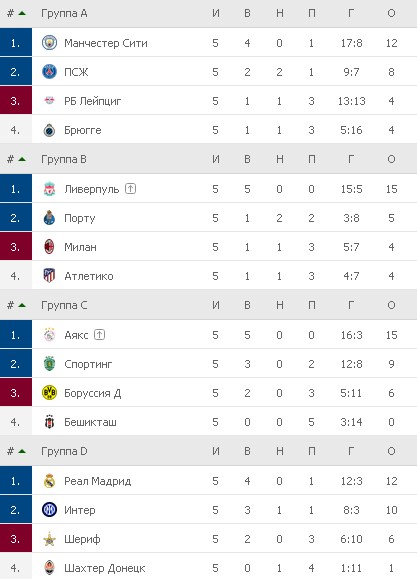Click the PSG club logo
This screenshot has height=579, width=417.
coord(49,72)
